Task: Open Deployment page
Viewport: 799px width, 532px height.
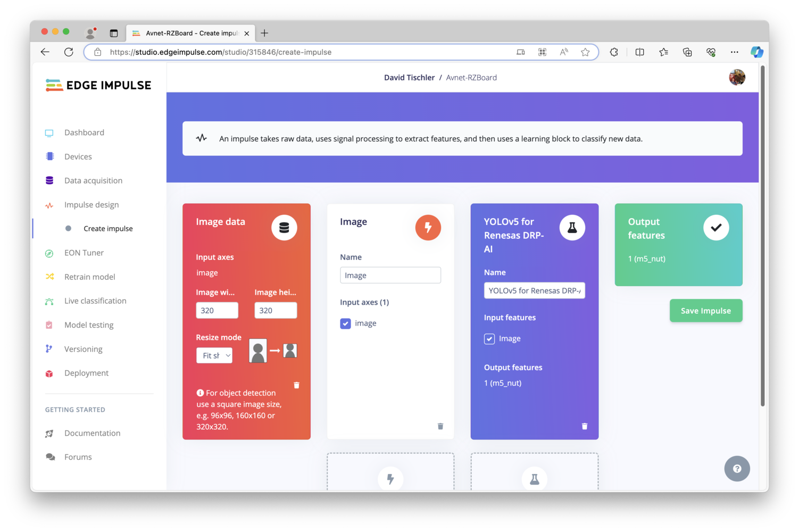Action: point(86,373)
